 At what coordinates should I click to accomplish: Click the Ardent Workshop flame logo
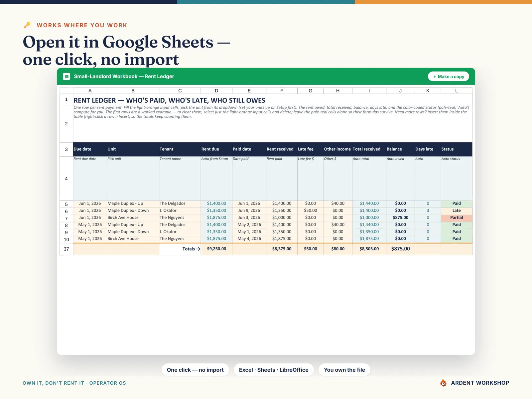pos(443,383)
